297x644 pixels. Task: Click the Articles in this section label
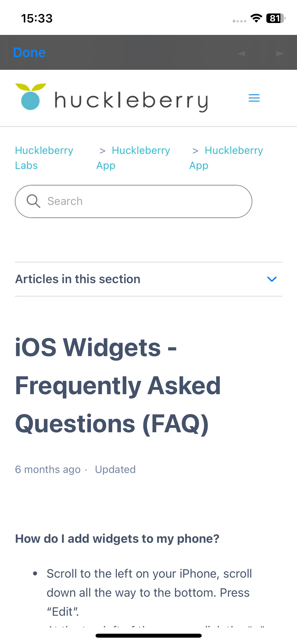coord(78,279)
